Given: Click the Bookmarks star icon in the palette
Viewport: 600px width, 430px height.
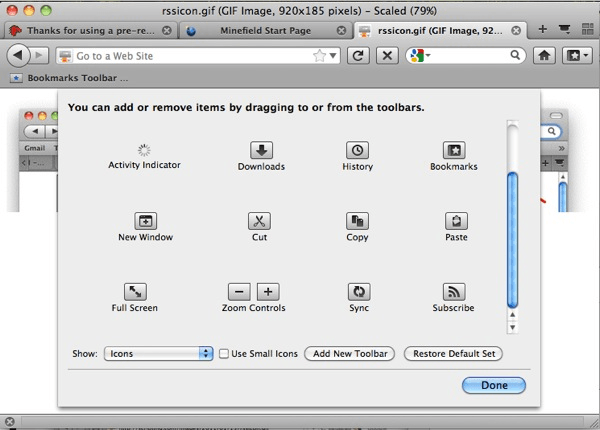Looking at the screenshot, I should [454, 151].
